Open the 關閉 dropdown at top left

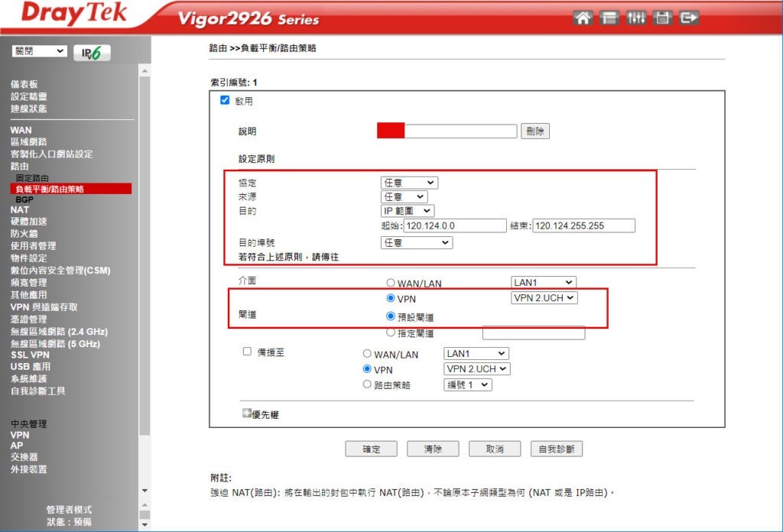[40, 51]
